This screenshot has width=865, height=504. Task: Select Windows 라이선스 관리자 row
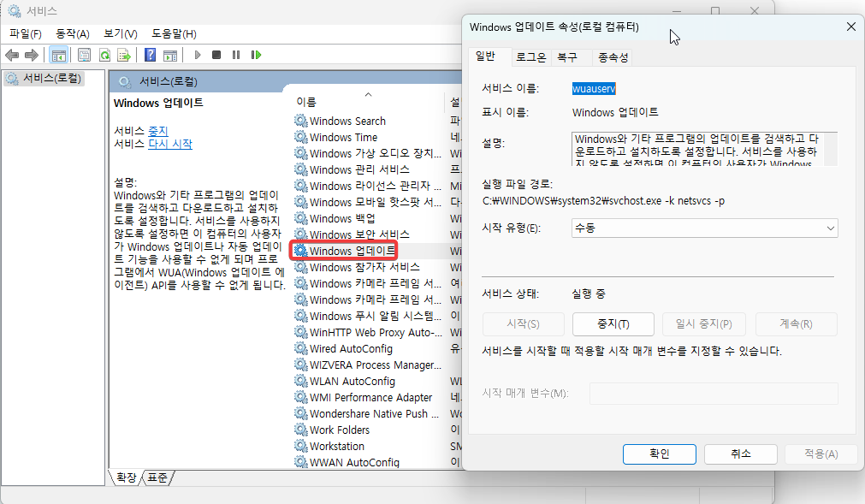(x=369, y=186)
